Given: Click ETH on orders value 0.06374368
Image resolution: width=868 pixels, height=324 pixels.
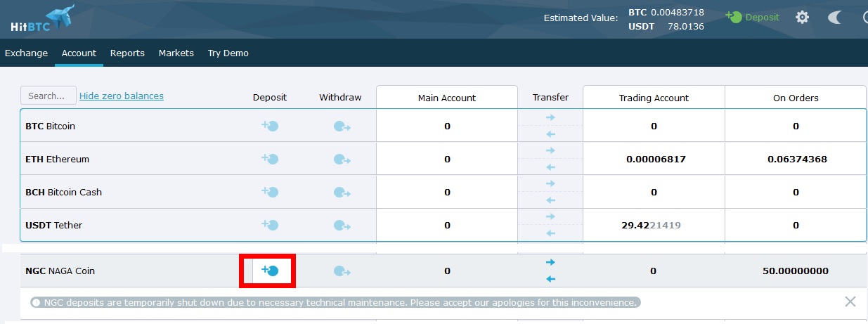Looking at the screenshot, I should tap(797, 160).
